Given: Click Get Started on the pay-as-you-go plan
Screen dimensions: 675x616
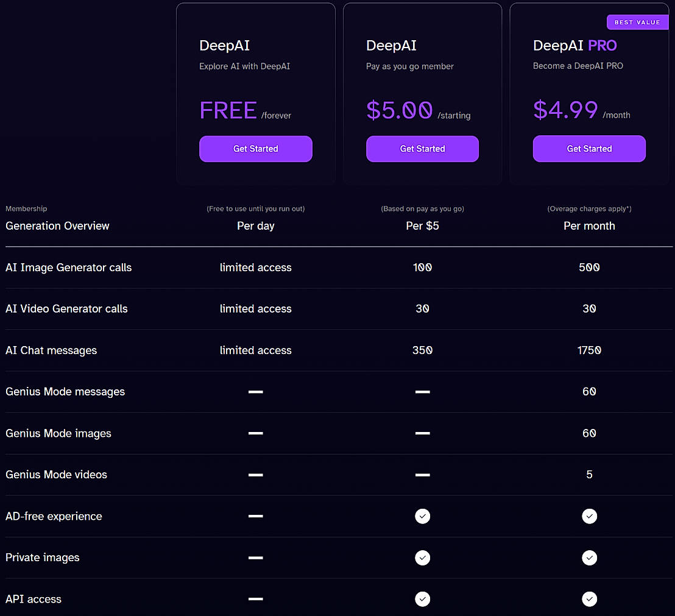Looking at the screenshot, I should click(423, 149).
